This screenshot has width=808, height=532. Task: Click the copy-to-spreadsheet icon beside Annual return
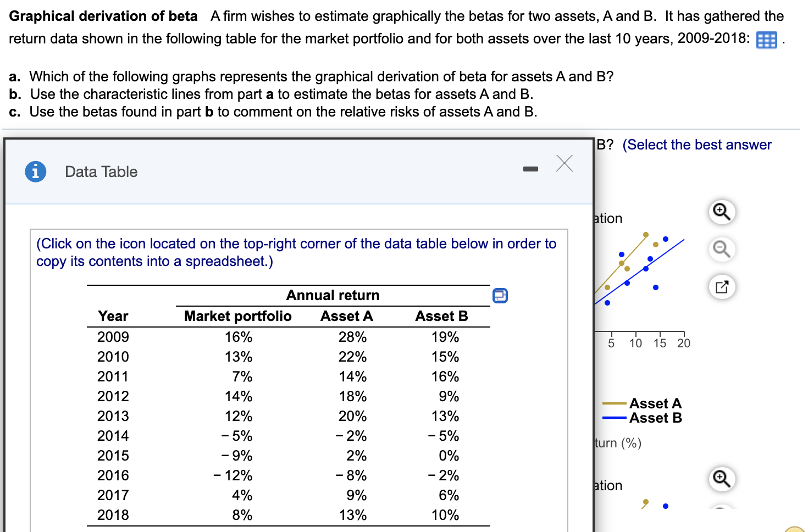click(x=500, y=296)
